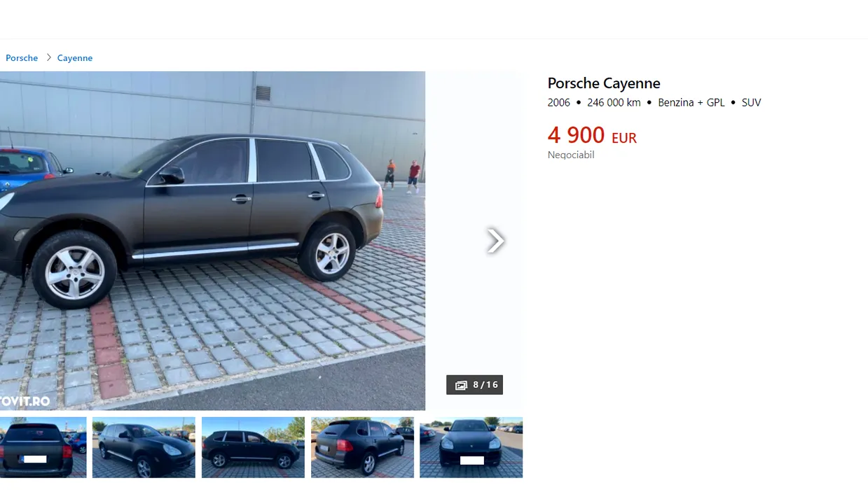Screen dimensions: 868x490
Task: Click the 2006 year detail
Action: coord(559,102)
